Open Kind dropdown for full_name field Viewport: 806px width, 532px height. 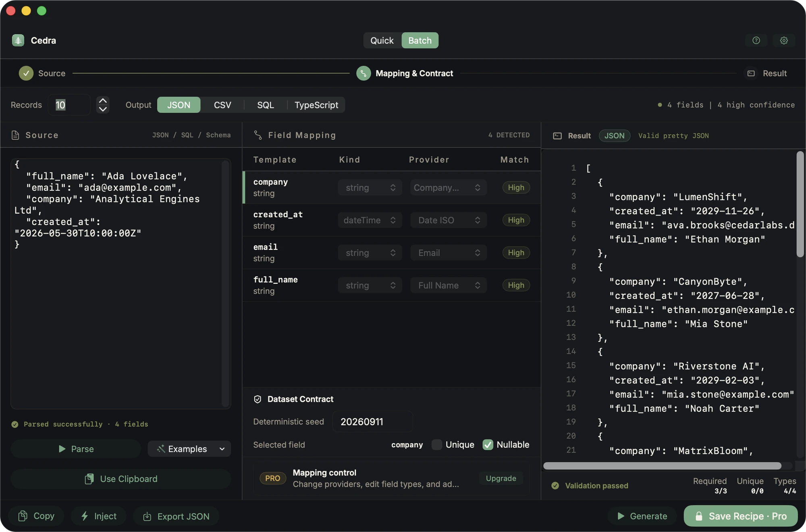tap(370, 286)
